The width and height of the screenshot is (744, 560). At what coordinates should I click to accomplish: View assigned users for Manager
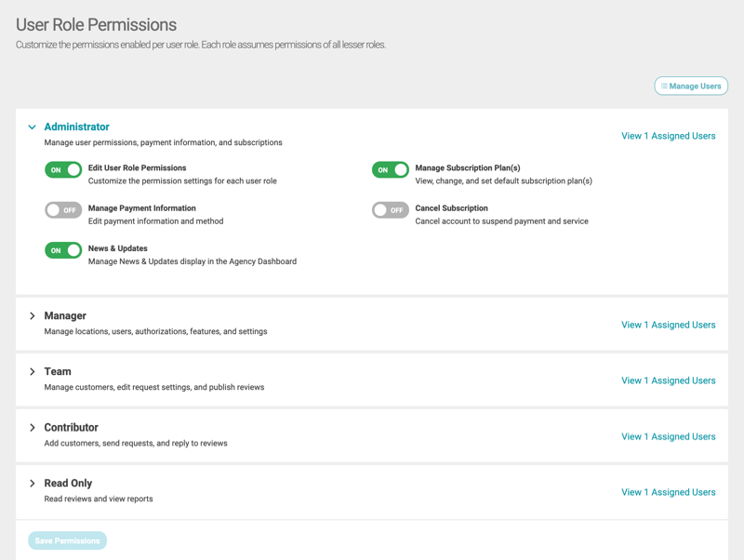(x=668, y=325)
